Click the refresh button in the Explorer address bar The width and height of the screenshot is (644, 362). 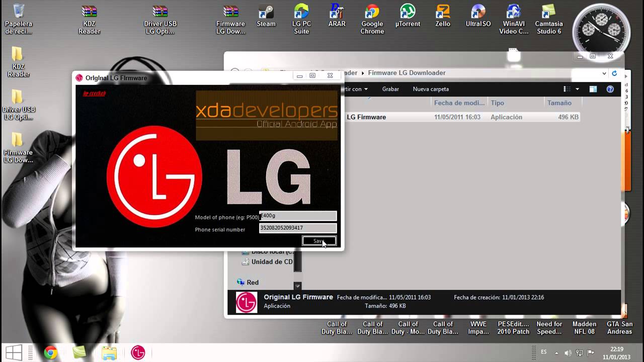point(614,73)
